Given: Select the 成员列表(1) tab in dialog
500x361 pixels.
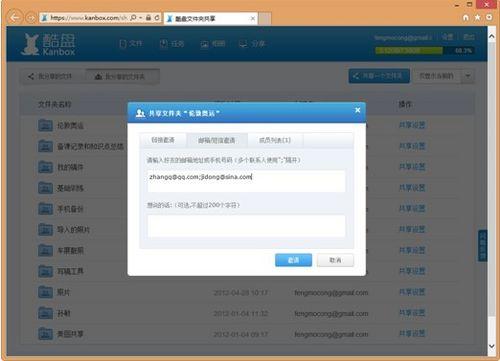Looking at the screenshot, I should 275,140.
